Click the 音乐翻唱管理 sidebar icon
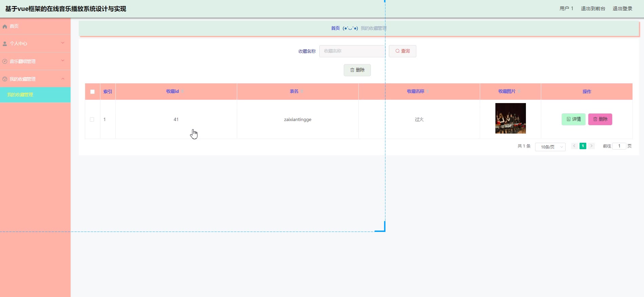The image size is (644, 297). click(x=5, y=61)
